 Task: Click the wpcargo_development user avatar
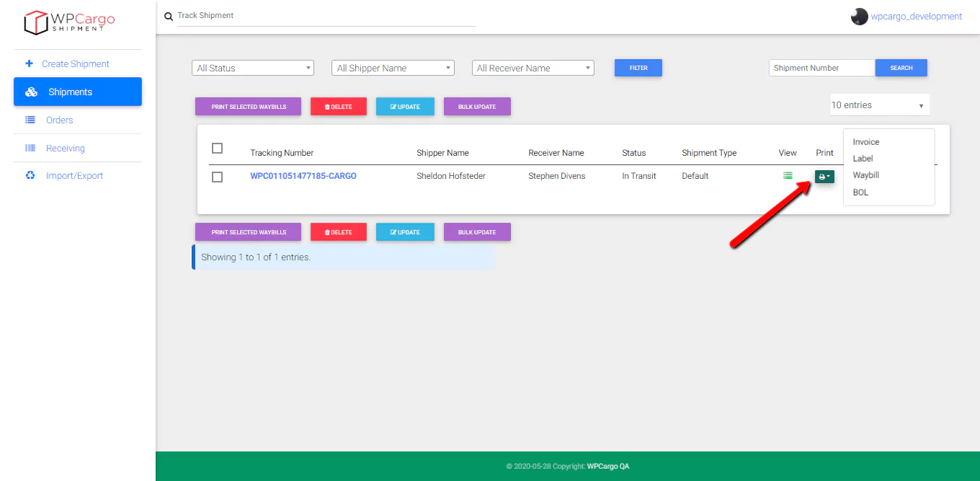pyautogui.click(x=859, y=17)
